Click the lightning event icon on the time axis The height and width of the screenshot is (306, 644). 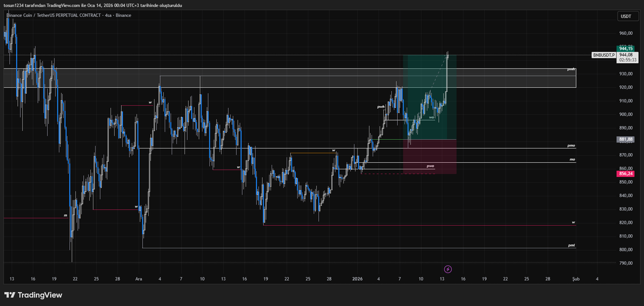448,269
